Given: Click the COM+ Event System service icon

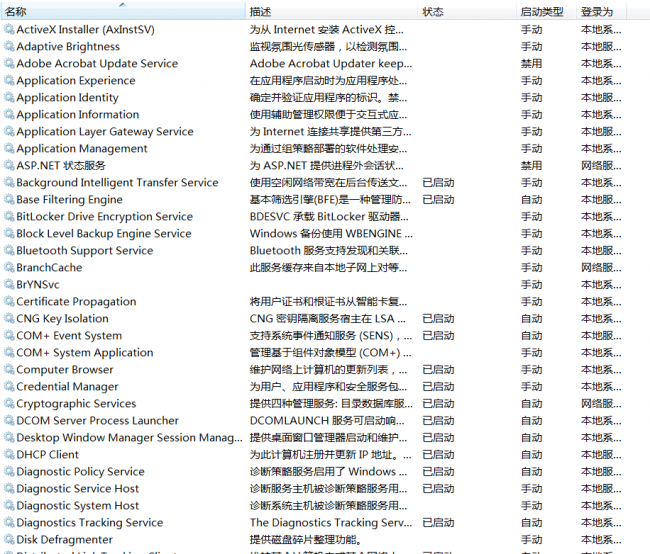Looking at the screenshot, I should click(9, 335).
